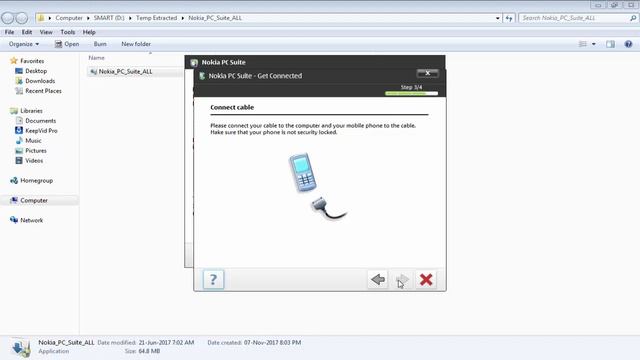Click the cable connector illustration
Screen dimensions: 640x360
coord(328,209)
